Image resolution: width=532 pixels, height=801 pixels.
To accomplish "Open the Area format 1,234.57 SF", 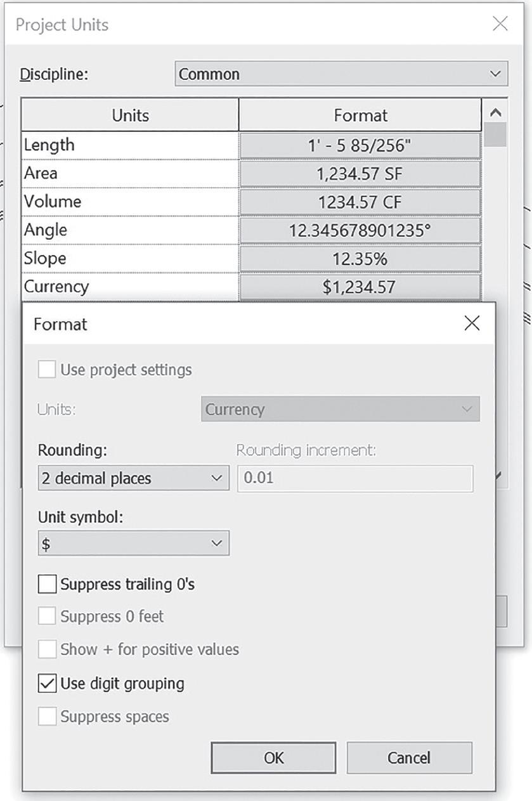I will pyautogui.click(x=360, y=173).
